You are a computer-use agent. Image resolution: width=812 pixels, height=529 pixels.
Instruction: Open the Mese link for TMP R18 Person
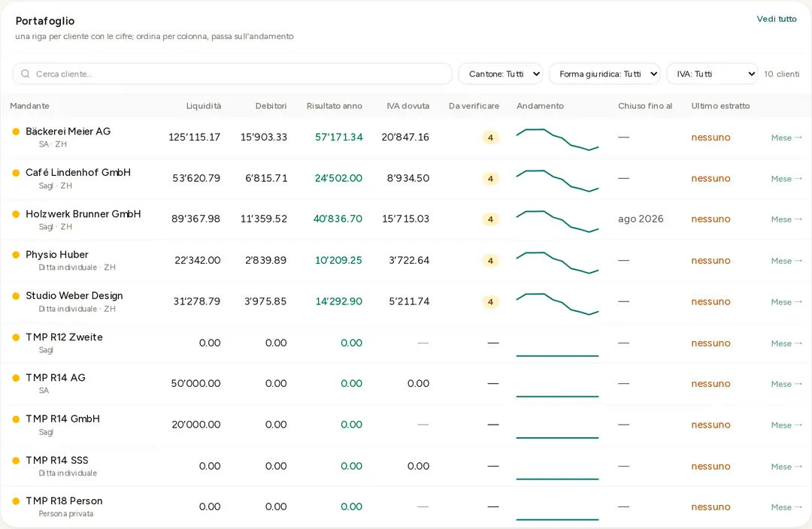pos(786,507)
